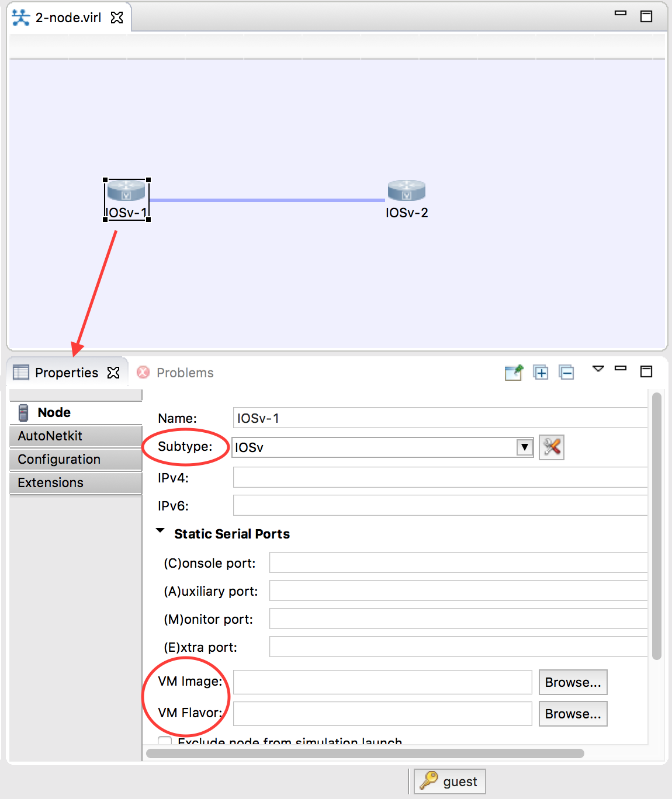This screenshot has width=672, height=799.
Task: Collapse all sections with the minus icon
Action: point(566,372)
